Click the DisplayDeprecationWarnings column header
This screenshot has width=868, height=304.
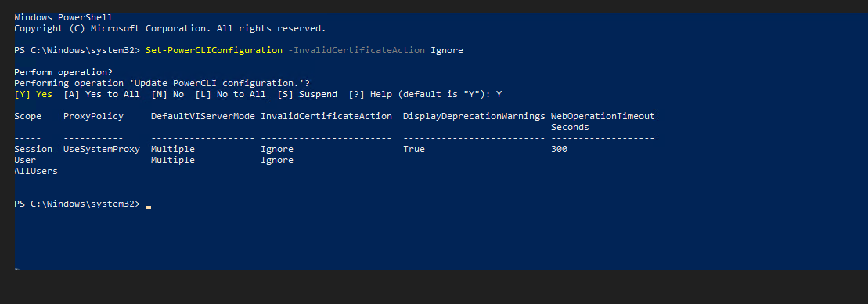(x=474, y=116)
